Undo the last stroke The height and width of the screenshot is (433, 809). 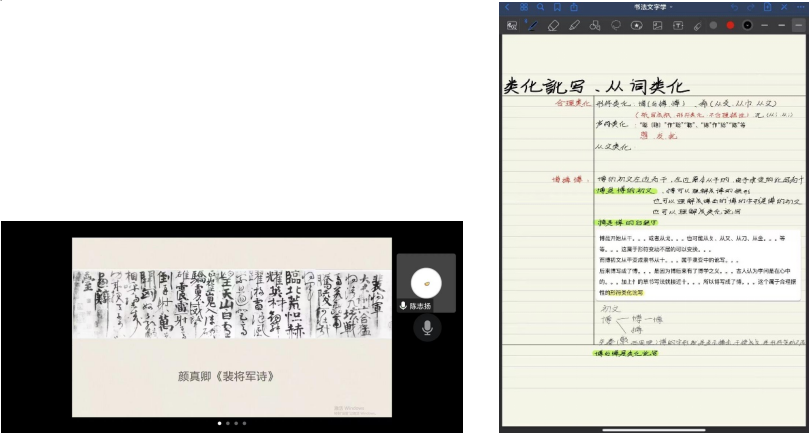click(734, 7)
